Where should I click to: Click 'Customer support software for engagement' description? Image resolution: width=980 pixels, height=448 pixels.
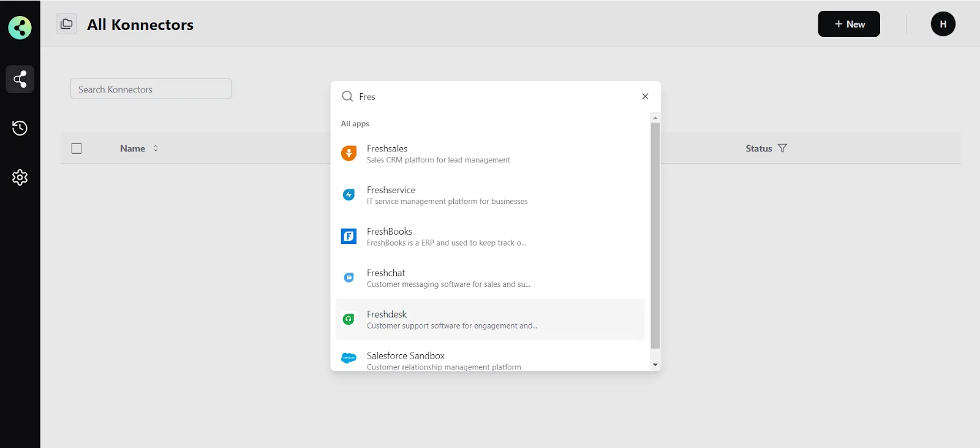[x=452, y=326]
